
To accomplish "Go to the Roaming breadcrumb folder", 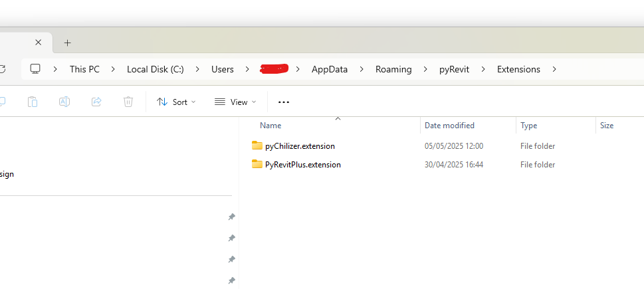I will click(x=393, y=69).
